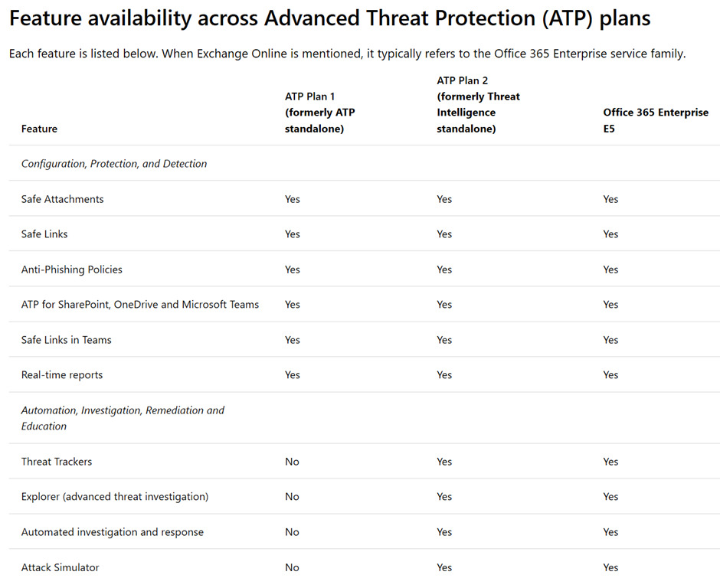Click the Anti-Phishing Policies row label
Viewport: 720px width, 588px height.
(x=71, y=269)
